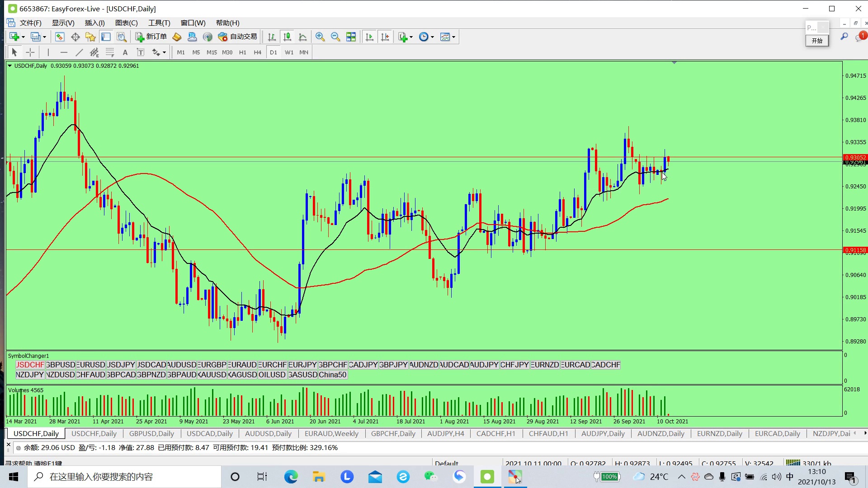Viewport: 868px width, 488px height.
Task: Click the Zoom Out chart icon
Action: click(335, 37)
